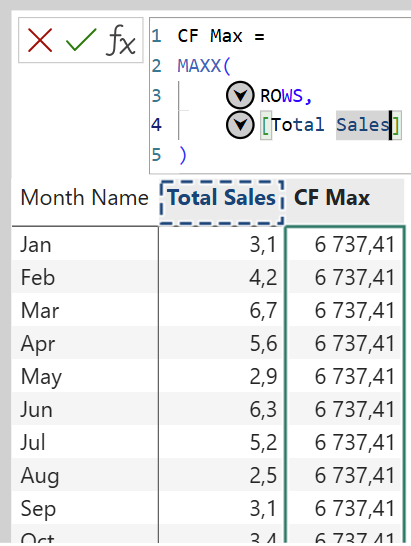Click the Jan row label
This screenshot has height=546, width=411.
(x=36, y=244)
